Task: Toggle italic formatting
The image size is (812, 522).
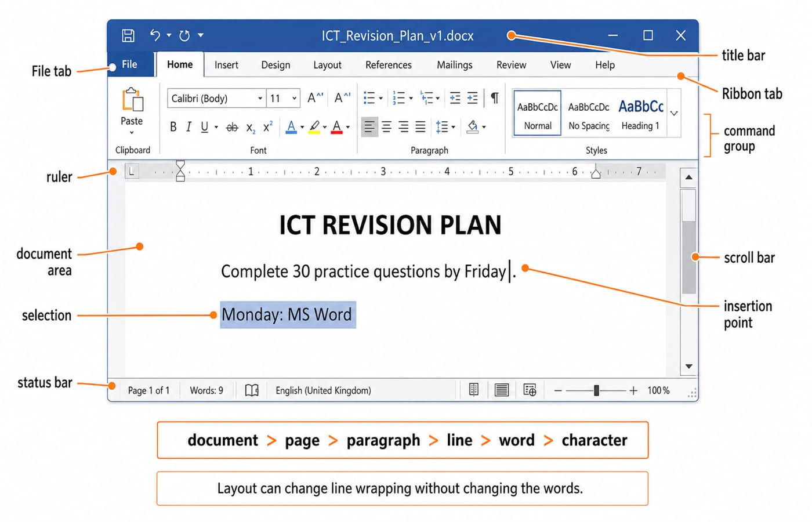Action: [188, 127]
